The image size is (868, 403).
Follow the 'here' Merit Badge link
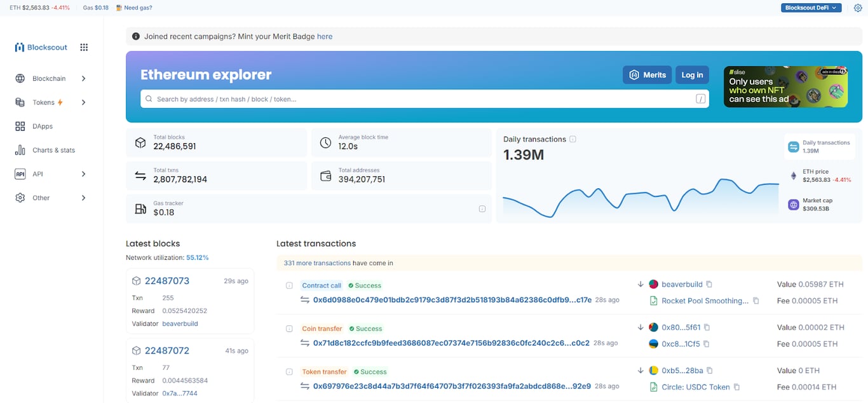[325, 37]
